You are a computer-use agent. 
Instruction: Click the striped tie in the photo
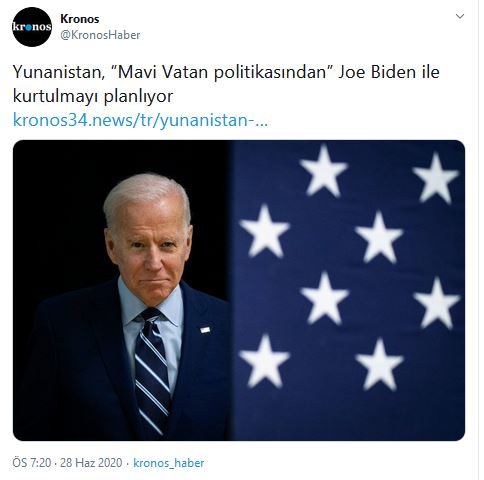pyautogui.click(x=152, y=370)
